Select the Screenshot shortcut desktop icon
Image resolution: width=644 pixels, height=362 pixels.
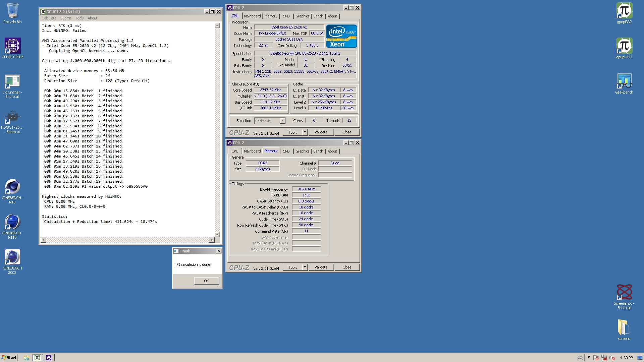pyautogui.click(x=624, y=297)
